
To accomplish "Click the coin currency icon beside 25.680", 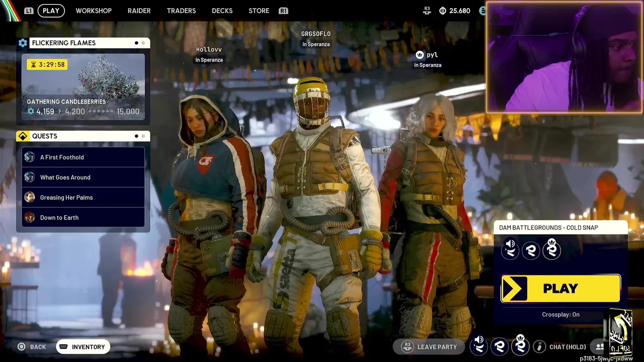I will click(x=443, y=11).
